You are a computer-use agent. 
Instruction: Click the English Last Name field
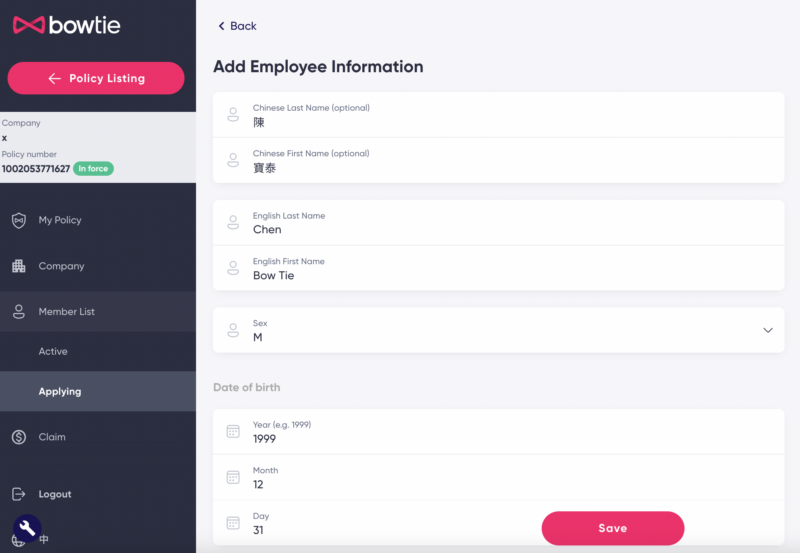point(498,223)
